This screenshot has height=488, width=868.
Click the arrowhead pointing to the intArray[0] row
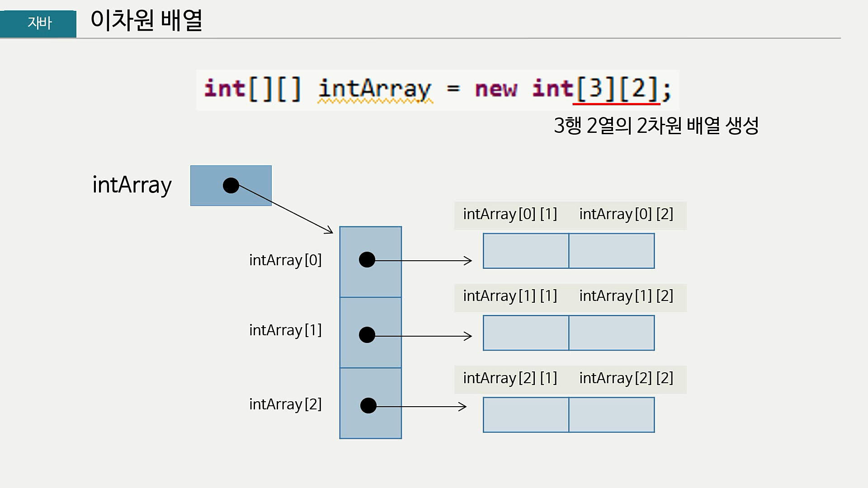click(x=468, y=260)
